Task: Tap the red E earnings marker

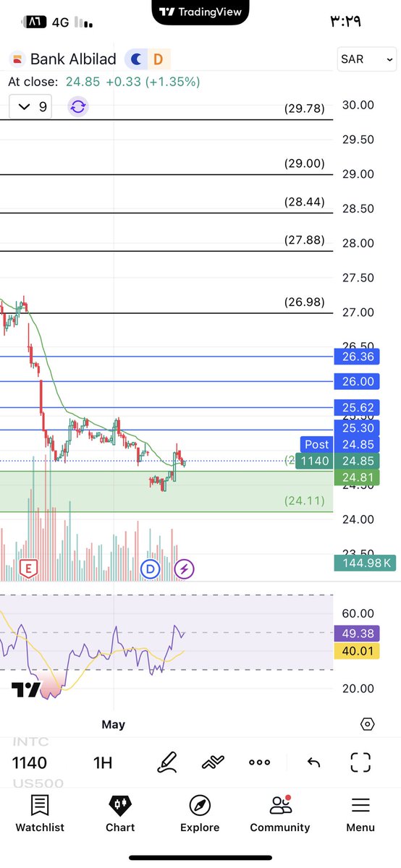Action: click(x=29, y=569)
